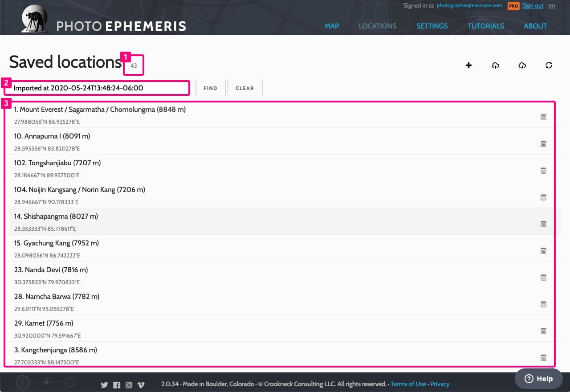570x392 pixels.
Task: Click coordinates 30.375833°N 79.970833°E
Action: click(47, 282)
